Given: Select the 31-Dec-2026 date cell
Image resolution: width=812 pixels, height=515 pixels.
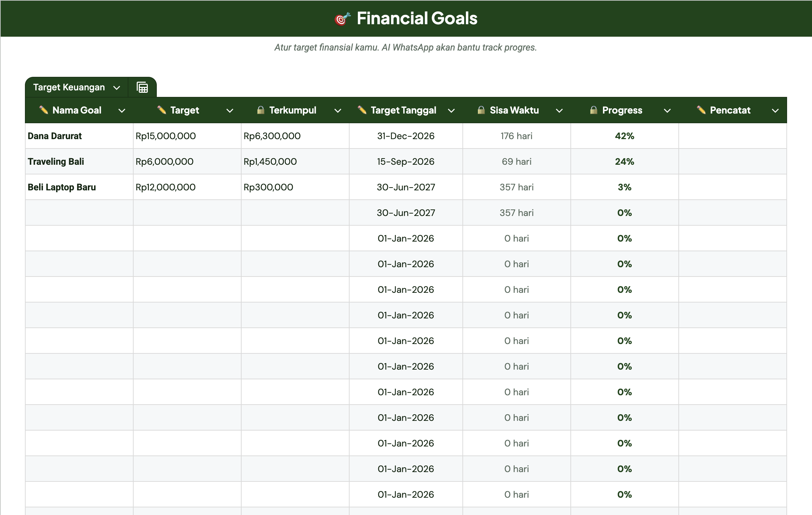Looking at the screenshot, I should tap(406, 136).
